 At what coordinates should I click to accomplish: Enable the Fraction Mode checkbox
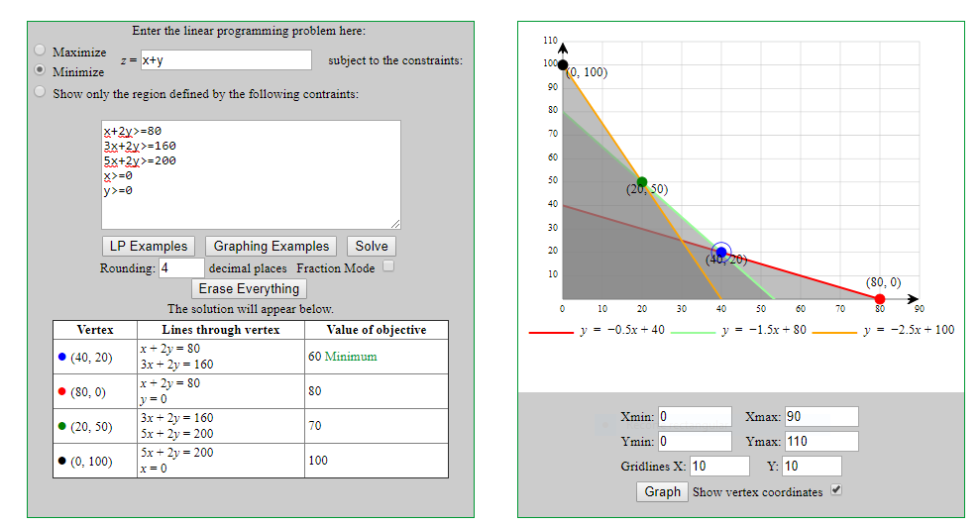pos(389,266)
